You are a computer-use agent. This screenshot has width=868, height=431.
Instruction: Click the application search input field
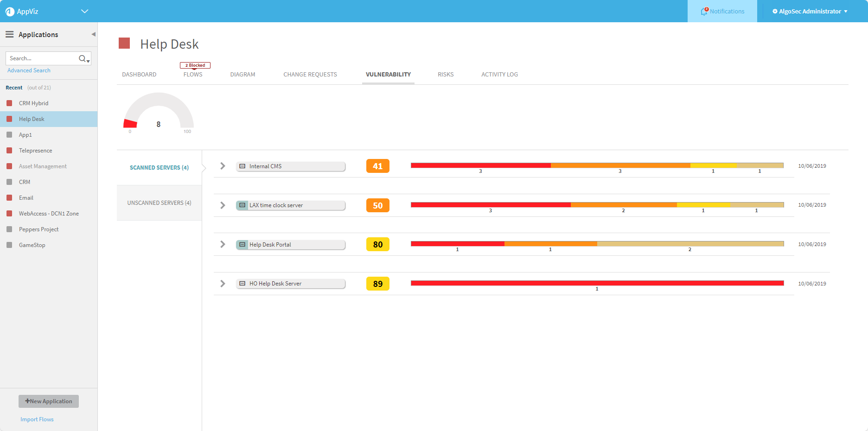(x=42, y=58)
